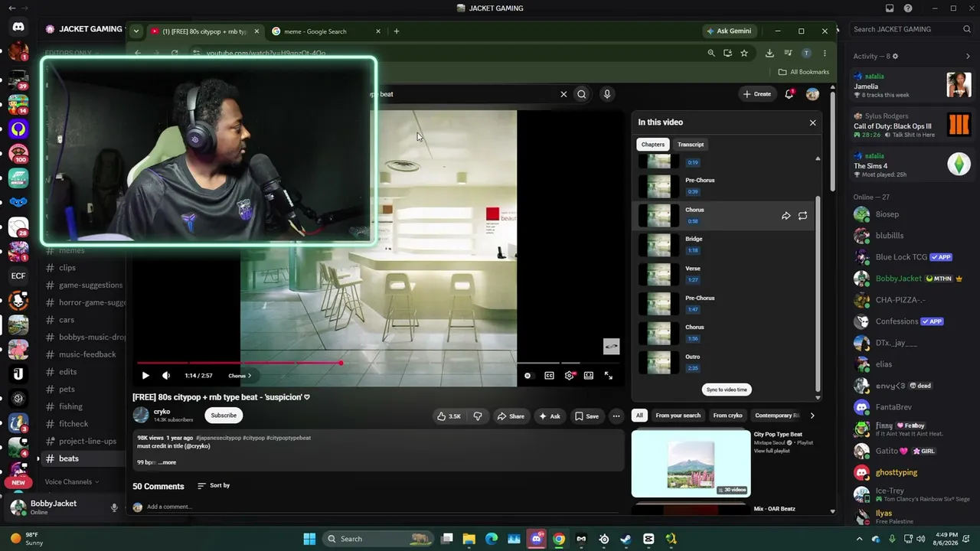Viewport: 980px width, 551px height.
Task: Select the Chapters tab
Action: coord(653,145)
